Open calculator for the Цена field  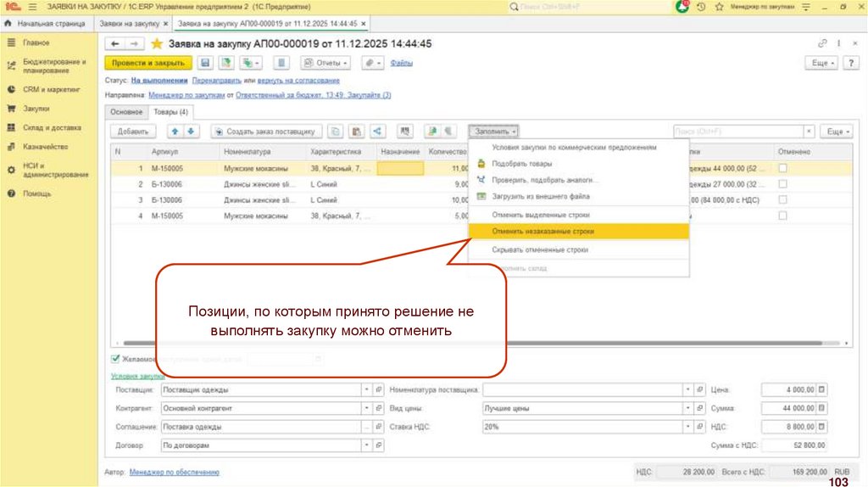(821, 390)
